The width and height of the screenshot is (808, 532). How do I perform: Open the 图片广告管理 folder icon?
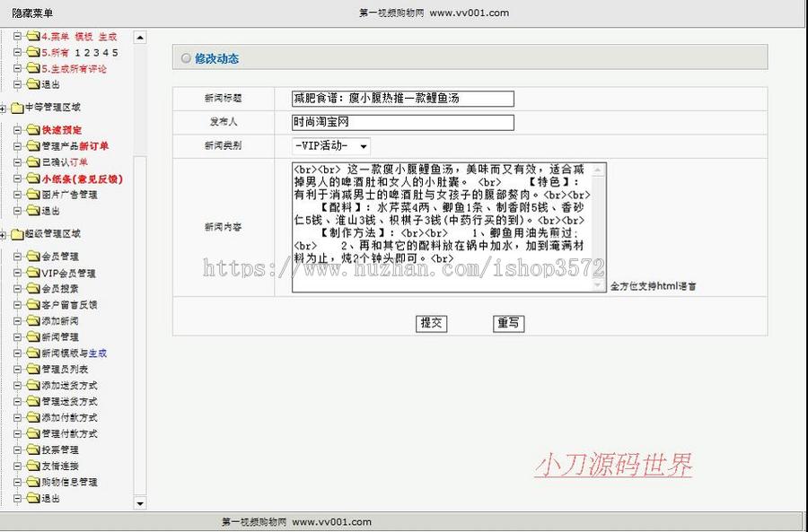(31, 194)
